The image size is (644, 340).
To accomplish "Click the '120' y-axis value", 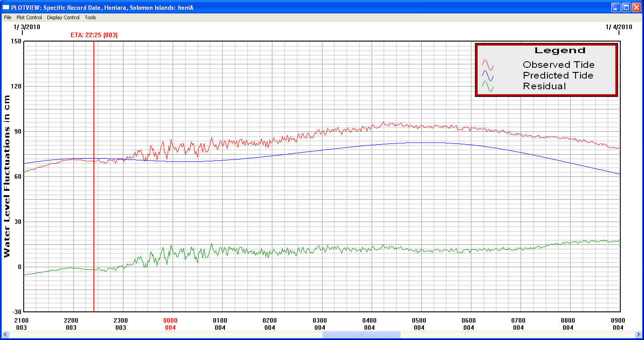I will (x=16, y=86).
